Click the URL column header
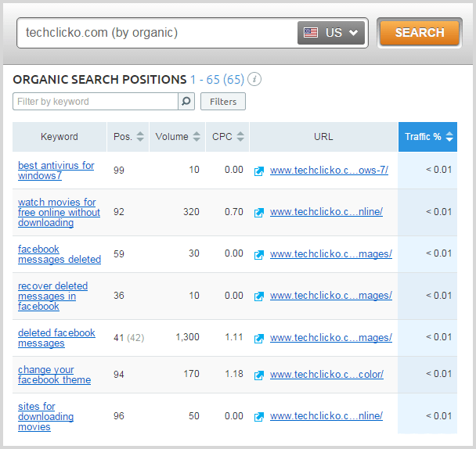The image size is (476, 449). point(323,137)
